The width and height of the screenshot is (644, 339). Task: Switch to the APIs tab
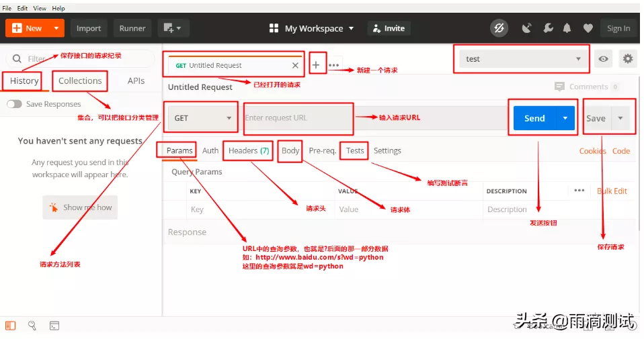pos(136,81)
